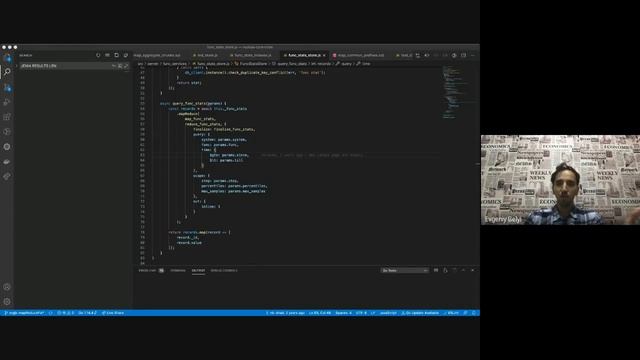Viewport: 640px width, 360px height.
Task: Click the collapse all icon in Search header
Action: point(126,55)
